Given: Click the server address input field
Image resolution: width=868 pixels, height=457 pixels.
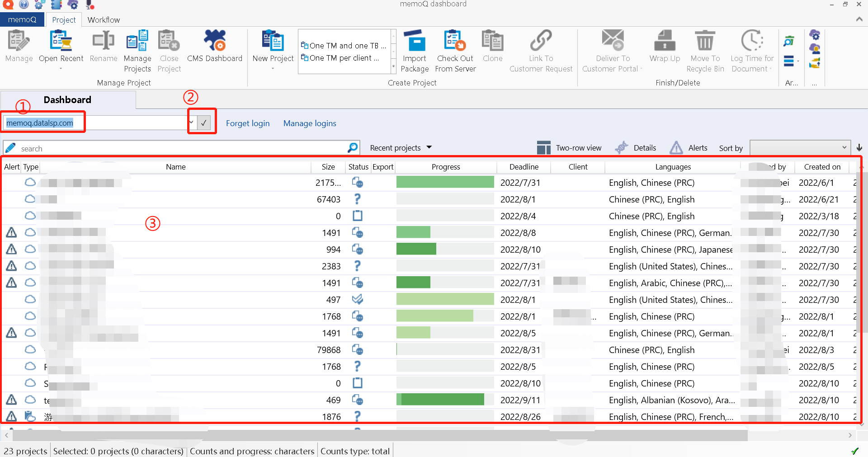Looking at the screenshot, I should [x=95, y=123].
